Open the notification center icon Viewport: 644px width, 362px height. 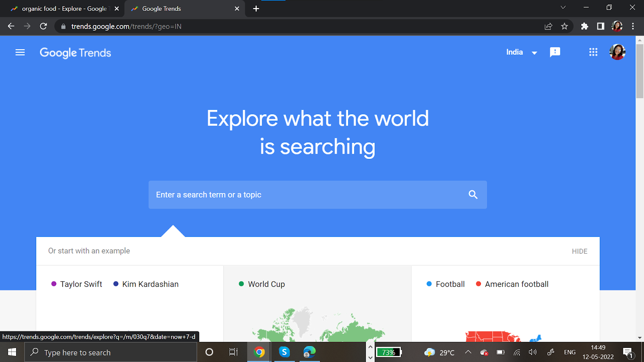coord(628,353)
